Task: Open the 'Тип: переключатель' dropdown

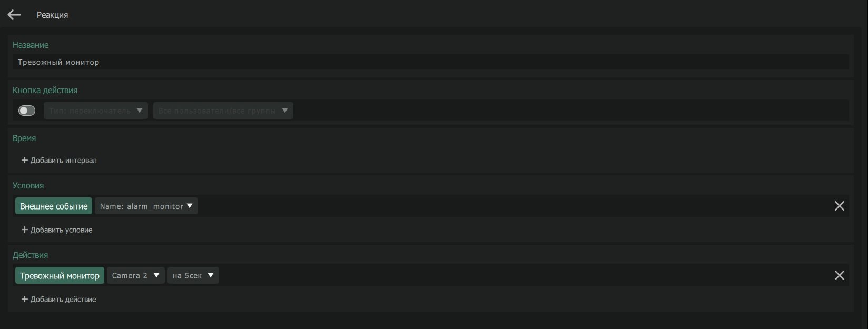Action: point(95,111)
